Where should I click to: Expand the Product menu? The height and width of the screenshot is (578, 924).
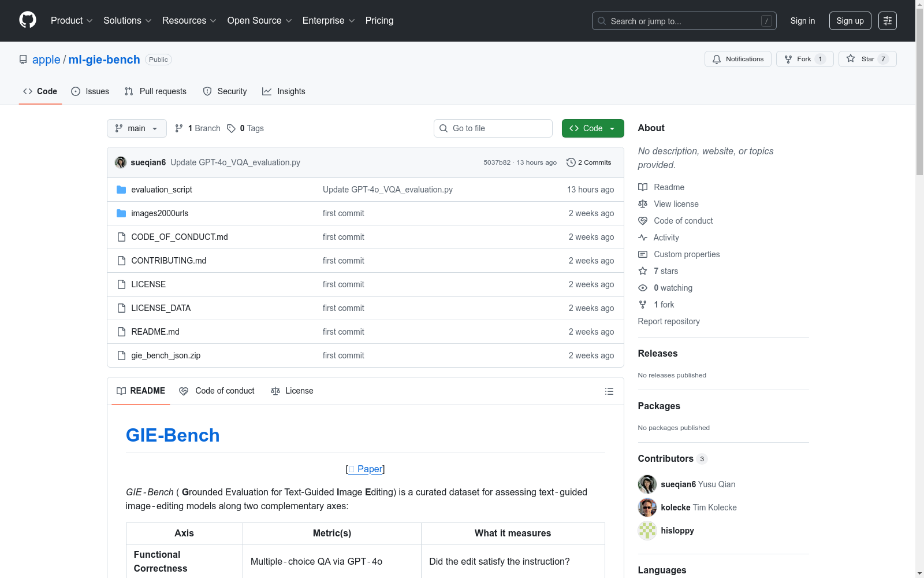pos(72,21)
